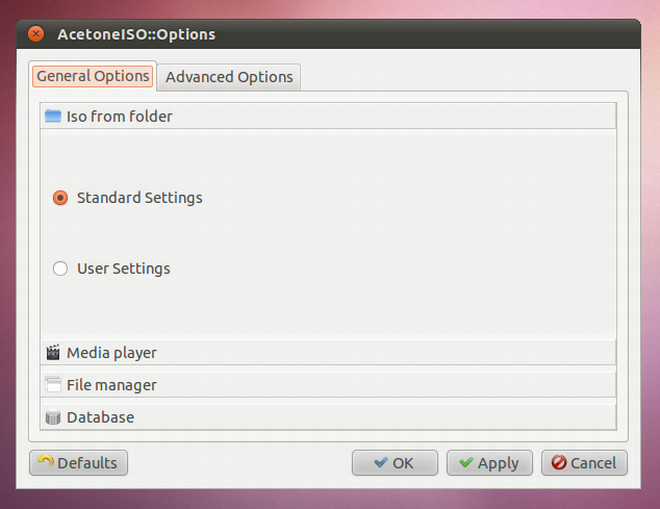
Task: Expand the Database section
Action: tap(328, 417)
